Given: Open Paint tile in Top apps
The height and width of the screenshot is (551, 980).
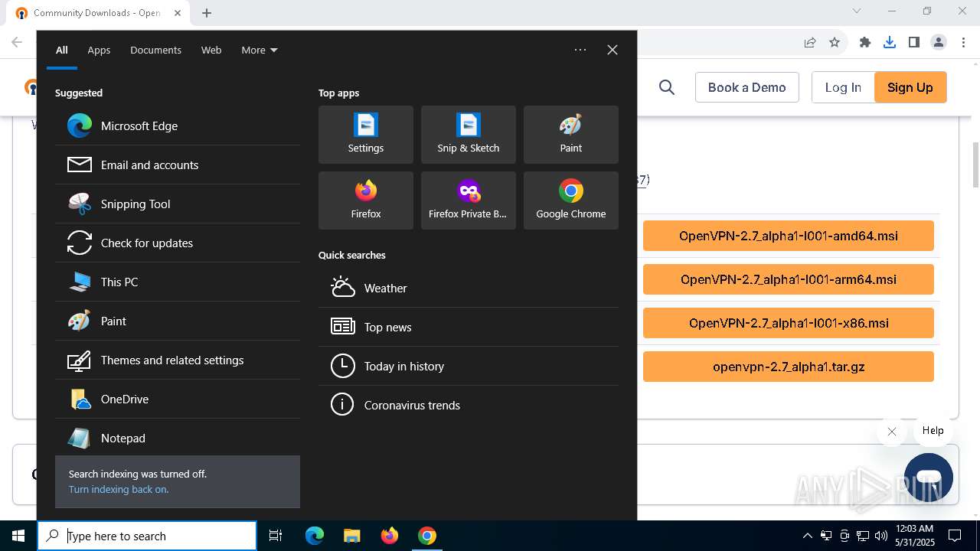Looking at the screenshot, I should 571,135.
